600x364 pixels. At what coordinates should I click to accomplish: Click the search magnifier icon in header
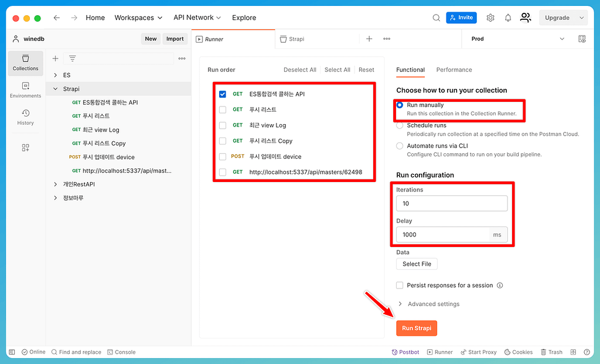point(436,18)
